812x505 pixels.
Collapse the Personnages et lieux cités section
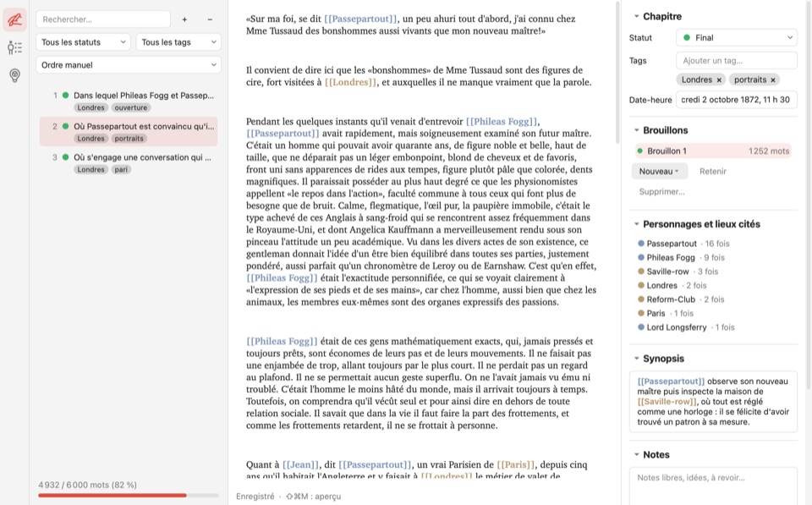(636, 224)
